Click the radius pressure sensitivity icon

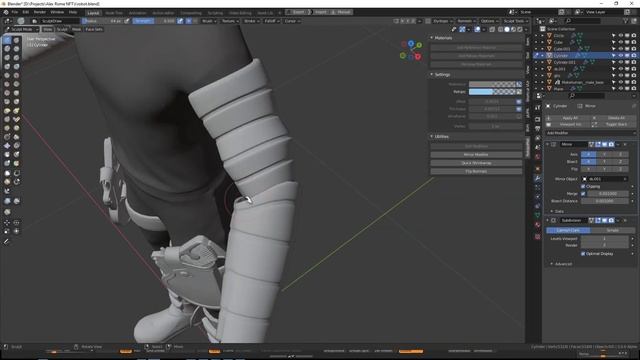click(x=127, y=21)
